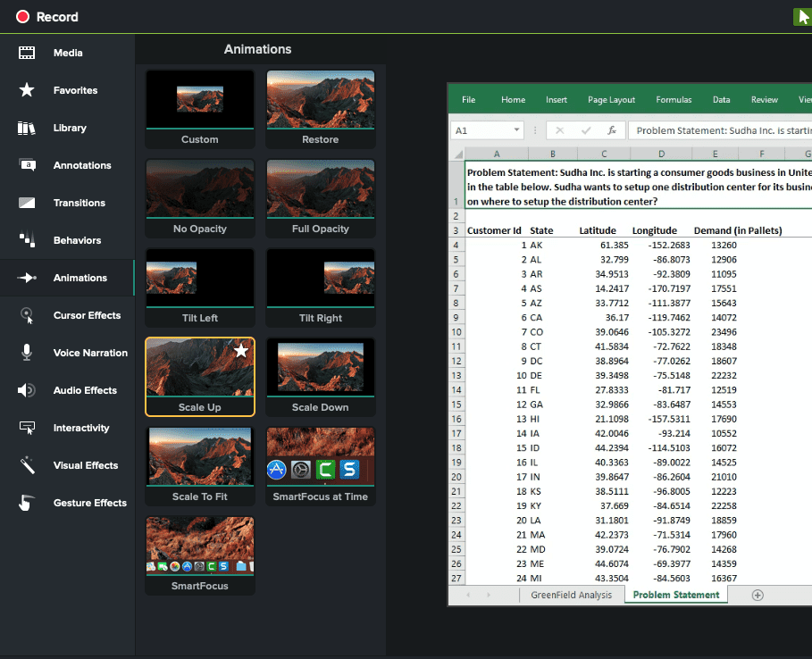
Task: Switch to GreenField Analysis sheet tab
Action: tap(571, 595)
